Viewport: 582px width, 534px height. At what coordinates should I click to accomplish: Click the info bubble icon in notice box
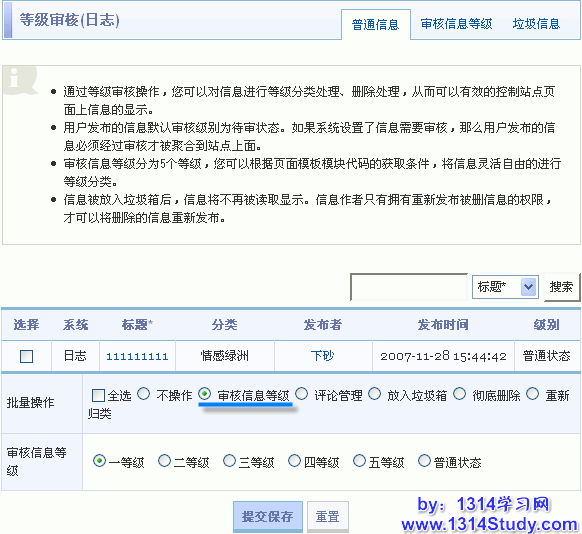click(x=19, y=79)
